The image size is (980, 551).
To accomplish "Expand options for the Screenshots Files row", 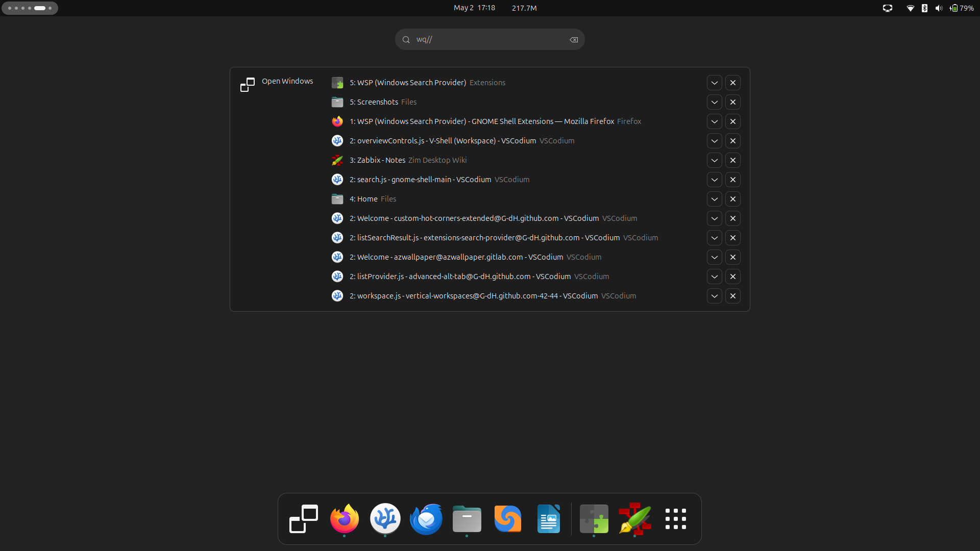I will [x=715, y=102].
